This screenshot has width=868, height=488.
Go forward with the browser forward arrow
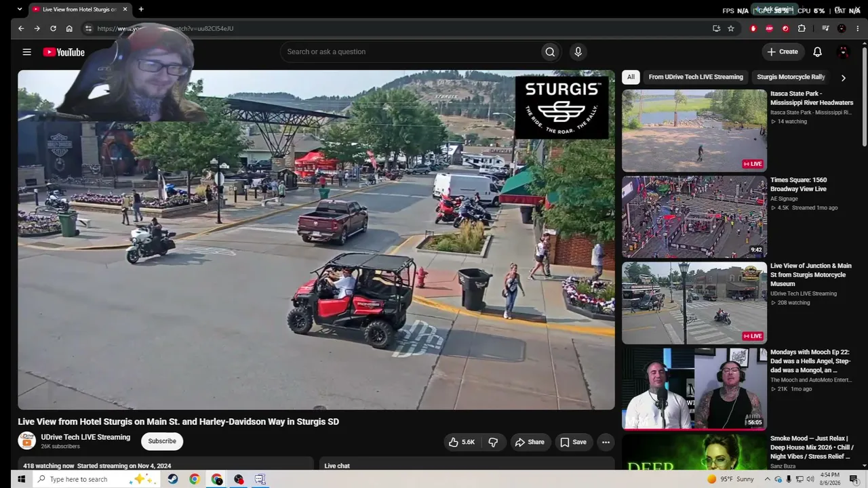37,28
